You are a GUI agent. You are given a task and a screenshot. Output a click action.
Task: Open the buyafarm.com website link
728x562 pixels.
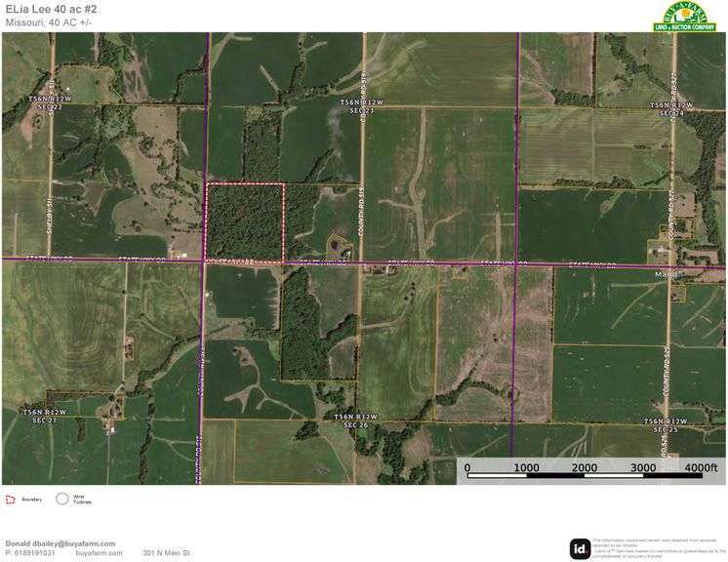pyautogui.click(x=99, y=552)
